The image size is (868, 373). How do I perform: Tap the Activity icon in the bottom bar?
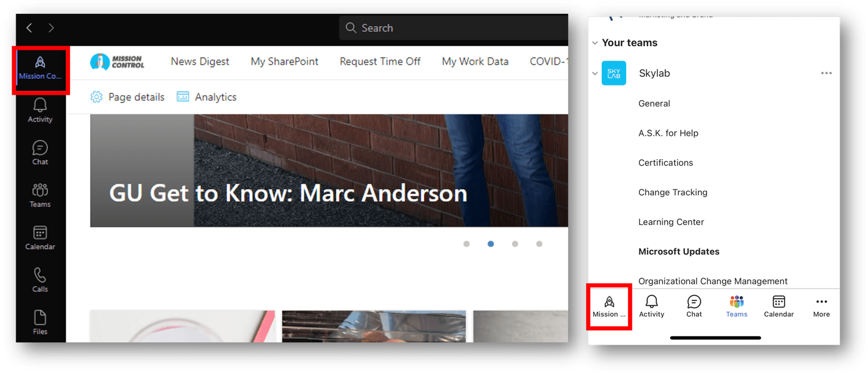[x=652, y=306]
